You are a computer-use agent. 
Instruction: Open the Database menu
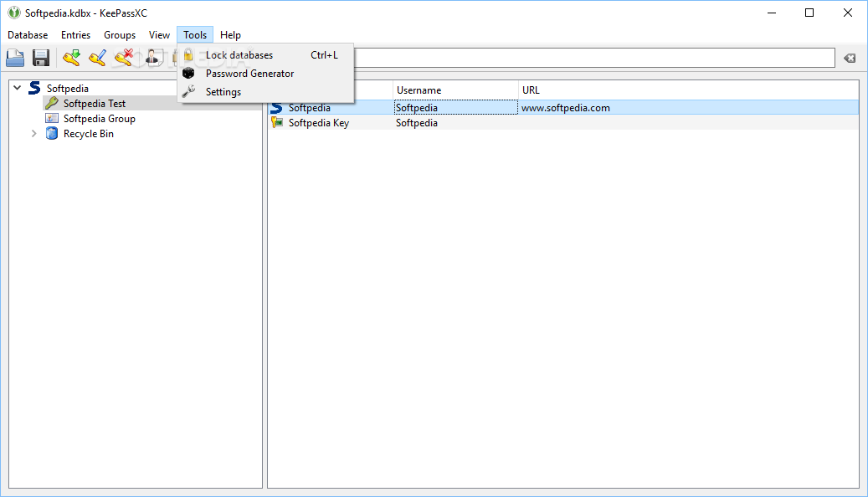(28, 35)
